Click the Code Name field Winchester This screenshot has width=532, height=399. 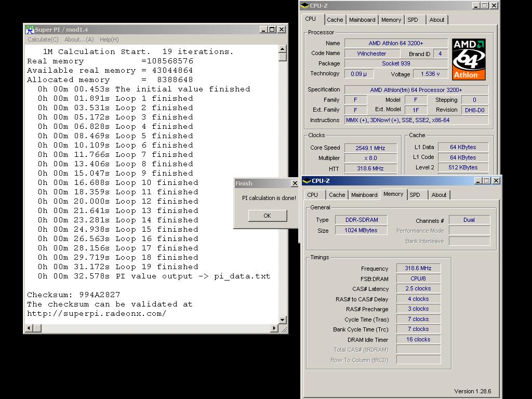coord(371,54)
